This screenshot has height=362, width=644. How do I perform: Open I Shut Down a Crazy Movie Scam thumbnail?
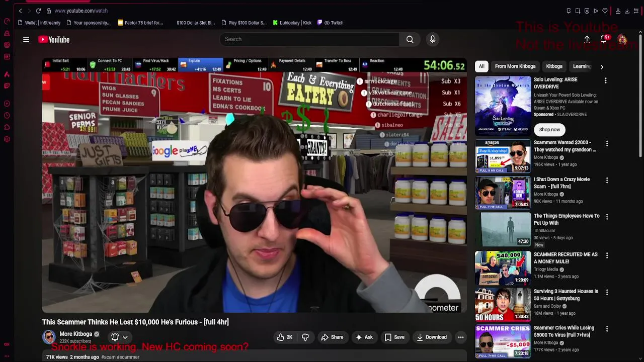pyautogui.click(x=503, y=193)
